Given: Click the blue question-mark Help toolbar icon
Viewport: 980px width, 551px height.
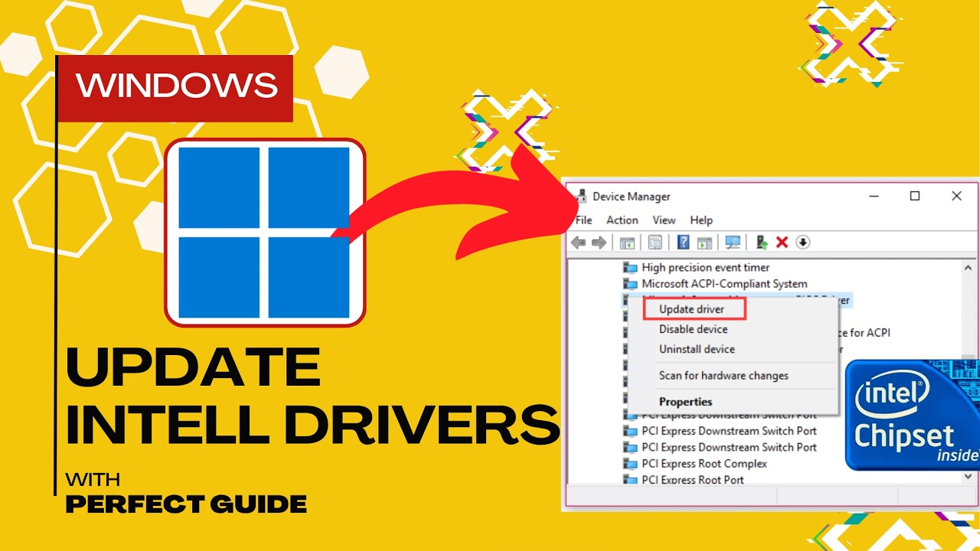Looking at the screenshot, I should click(684, 243).
